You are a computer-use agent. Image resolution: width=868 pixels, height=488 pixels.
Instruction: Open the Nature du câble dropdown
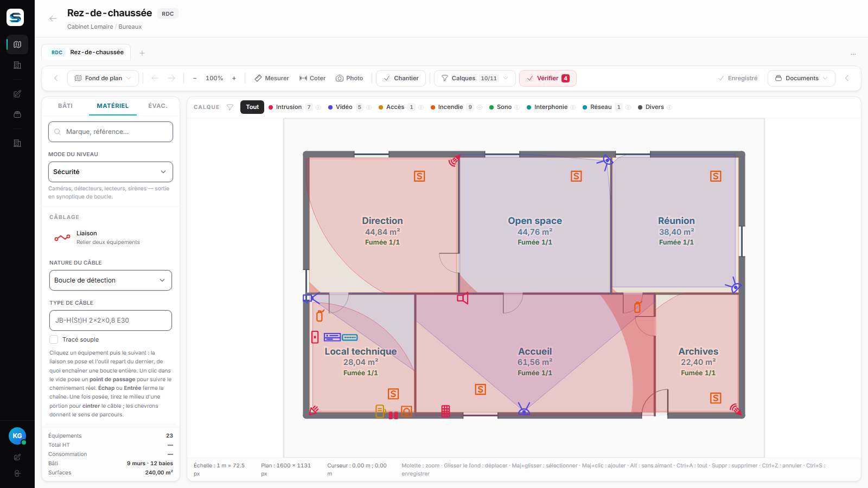point(111,280)
